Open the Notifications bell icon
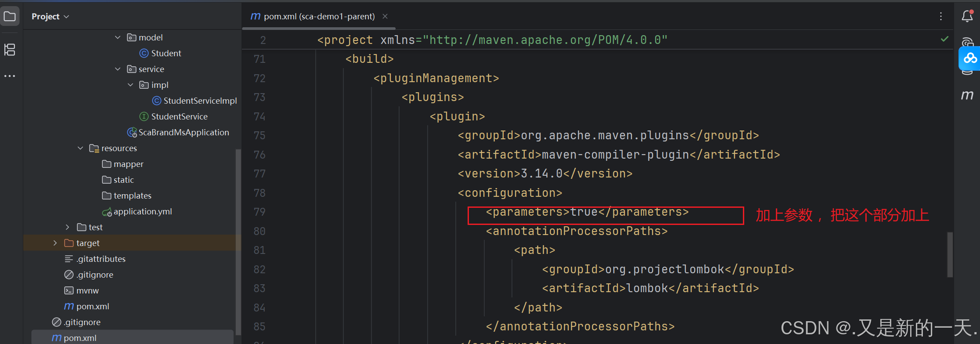Image resolution: width=980 pixels, height=344 pixels. point(967,16)
